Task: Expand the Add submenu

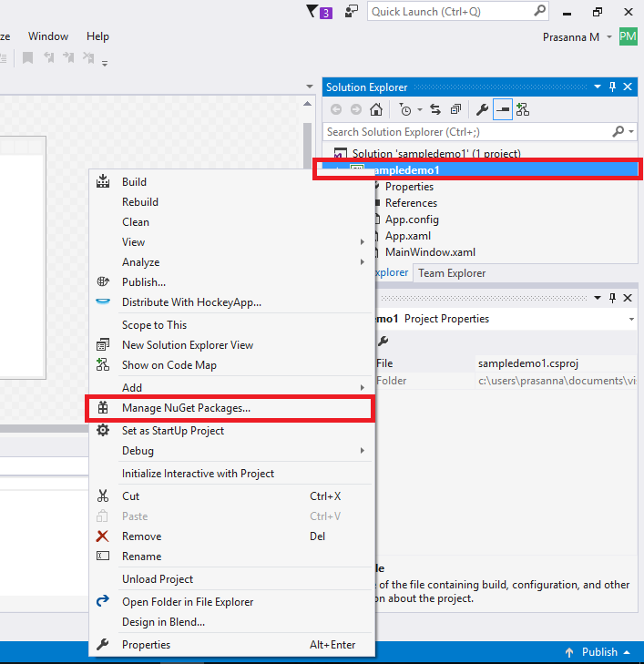Action: [231, 387]
